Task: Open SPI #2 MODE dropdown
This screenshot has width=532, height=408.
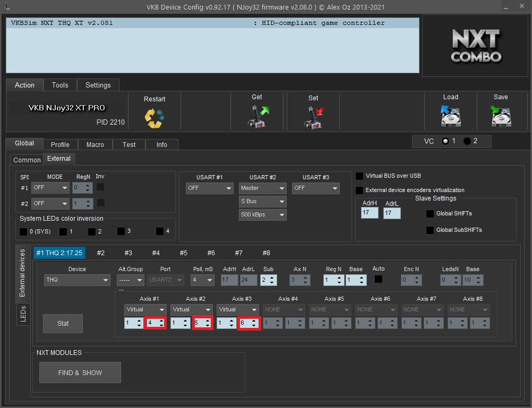Action: click(50, 204)
